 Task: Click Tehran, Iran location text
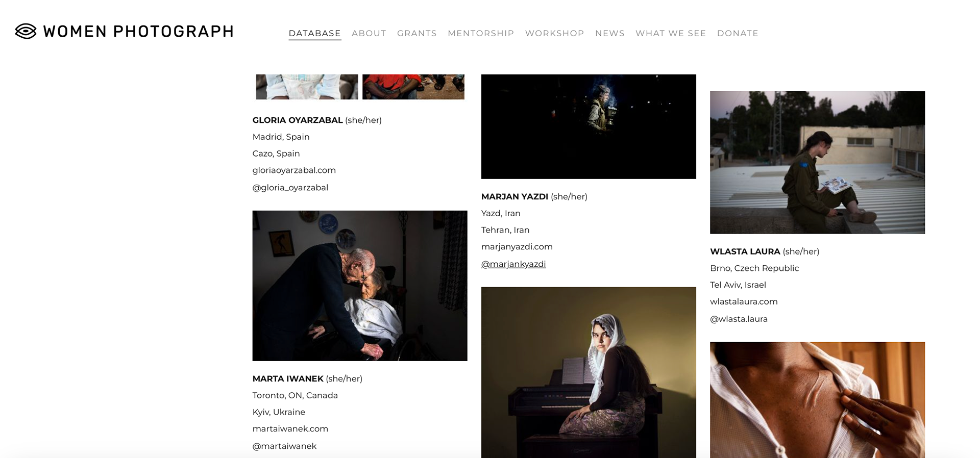(505, 230)
